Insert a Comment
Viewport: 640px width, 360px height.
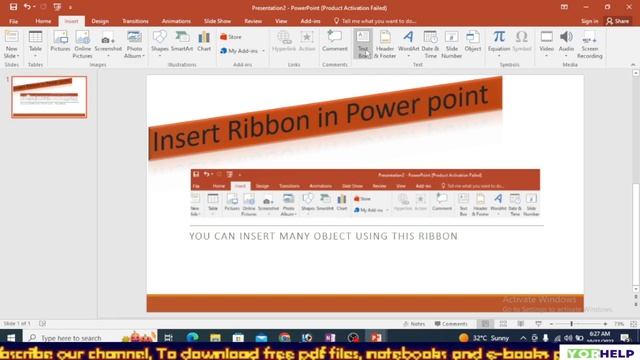(x=335, y=41)
